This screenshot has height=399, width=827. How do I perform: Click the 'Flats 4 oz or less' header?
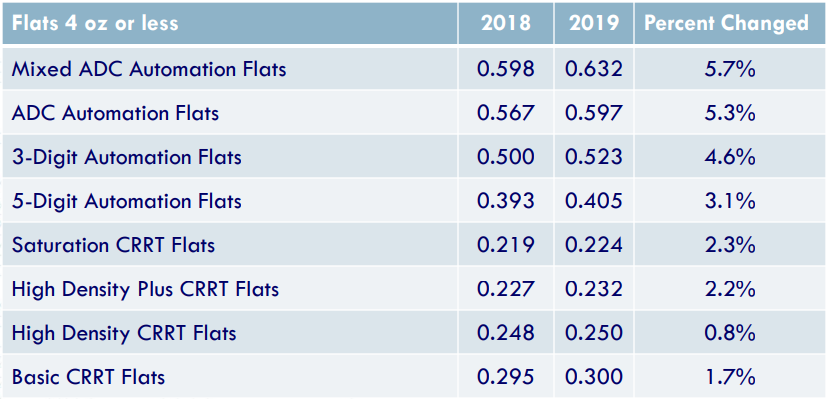pyautogui.click(x=95, y=23)
